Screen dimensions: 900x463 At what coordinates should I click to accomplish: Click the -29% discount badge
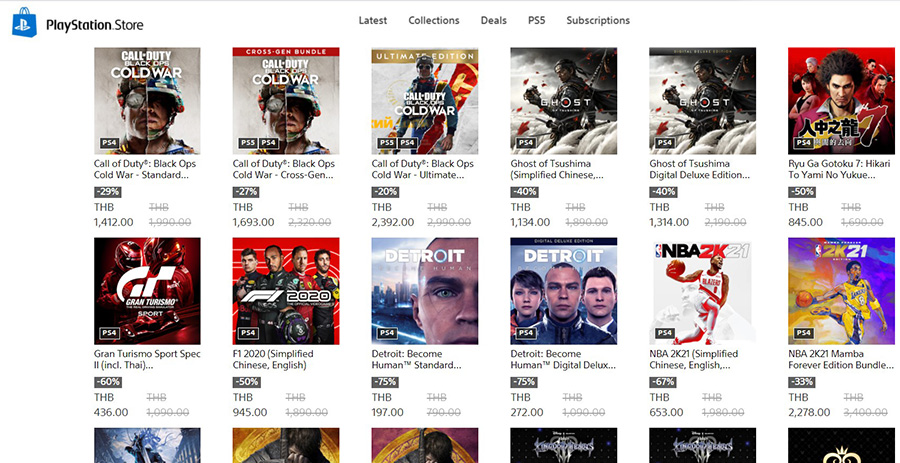107,192
